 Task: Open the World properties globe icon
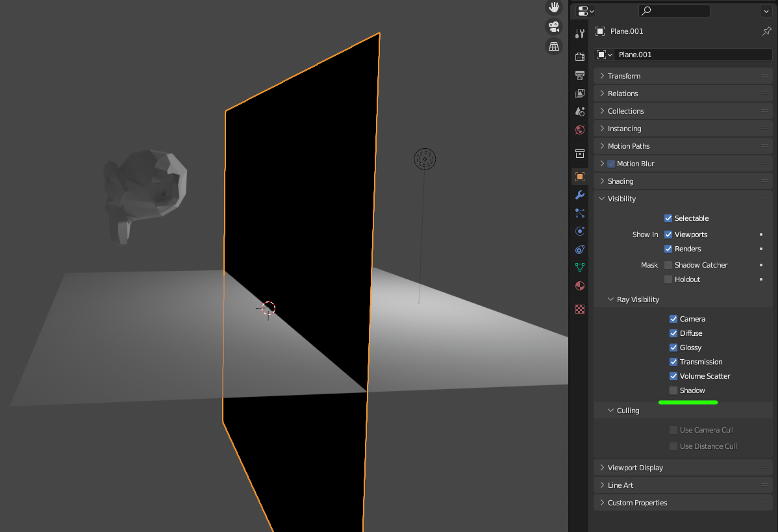pos(579,129)
